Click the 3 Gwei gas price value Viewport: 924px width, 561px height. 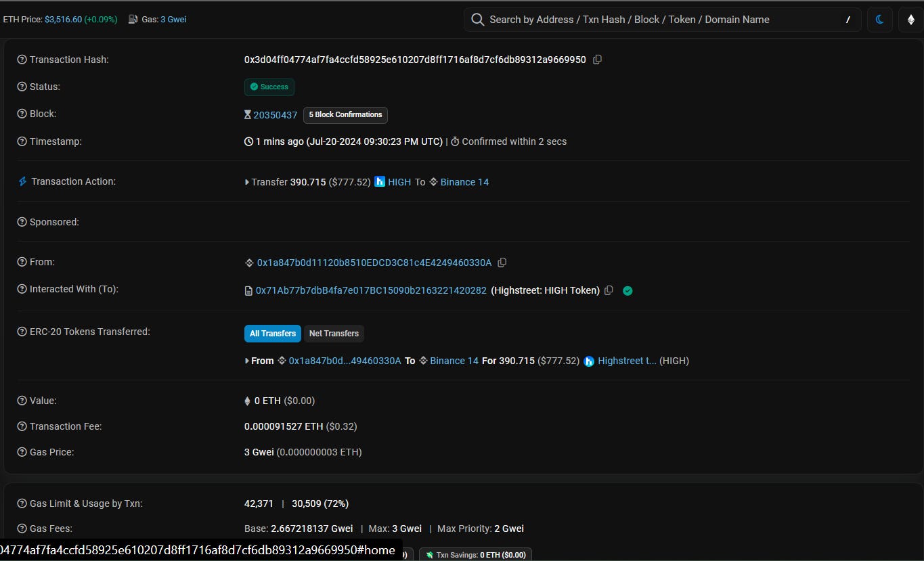(259, 452)
